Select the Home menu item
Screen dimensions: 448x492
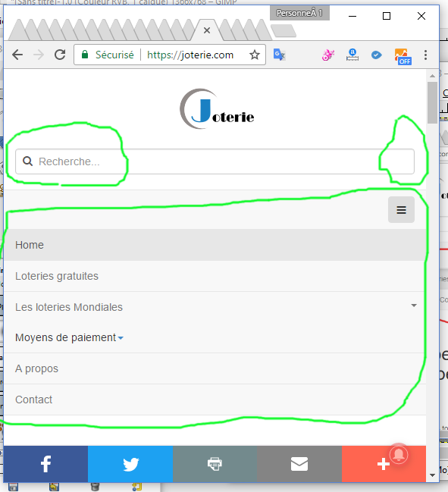point(215,245)
